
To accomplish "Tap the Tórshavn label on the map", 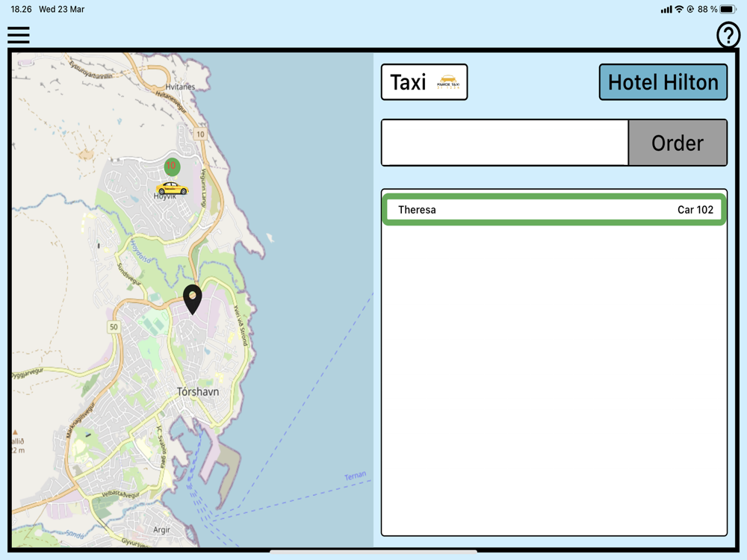I will point(198,392).
